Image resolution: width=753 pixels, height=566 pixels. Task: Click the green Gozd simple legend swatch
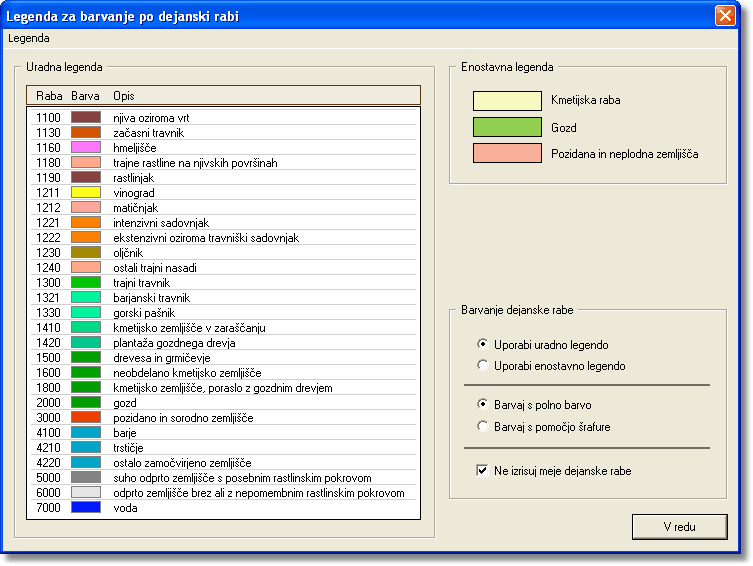pos(507,127)
